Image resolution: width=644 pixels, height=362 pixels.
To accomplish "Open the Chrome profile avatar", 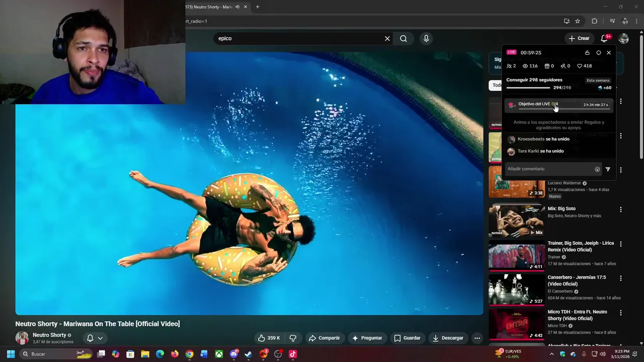I will point(625,21).
